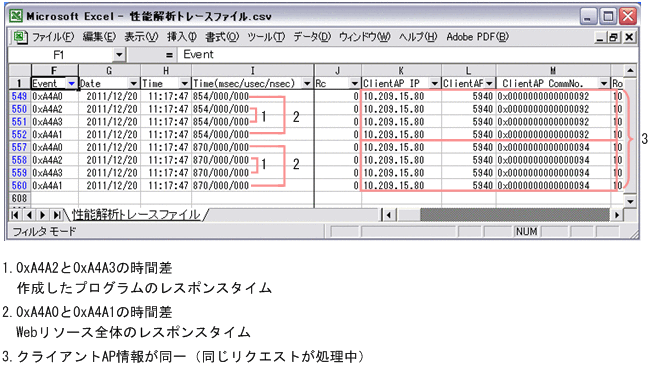This screenshot has width=651, height=368.
Task: Expand the Name Box dropdown arrow
Action: pyautogui.click(x=119, y=55)
